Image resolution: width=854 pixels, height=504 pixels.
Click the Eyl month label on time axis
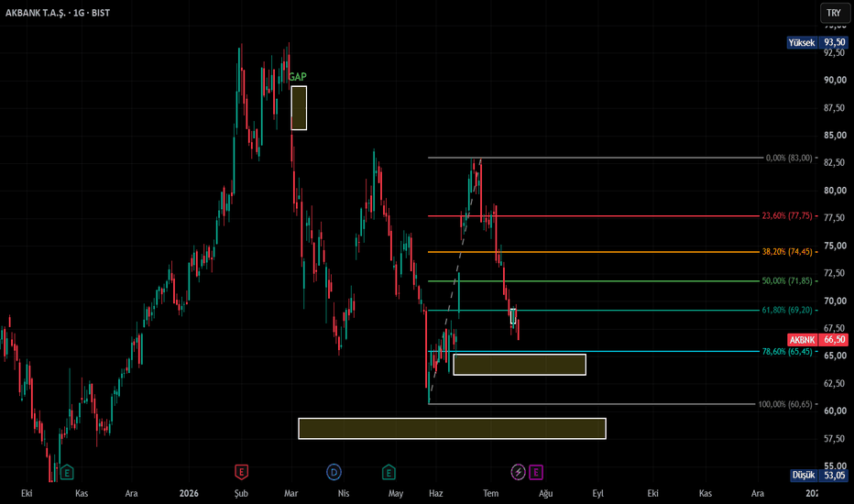(x=598, y=493)
